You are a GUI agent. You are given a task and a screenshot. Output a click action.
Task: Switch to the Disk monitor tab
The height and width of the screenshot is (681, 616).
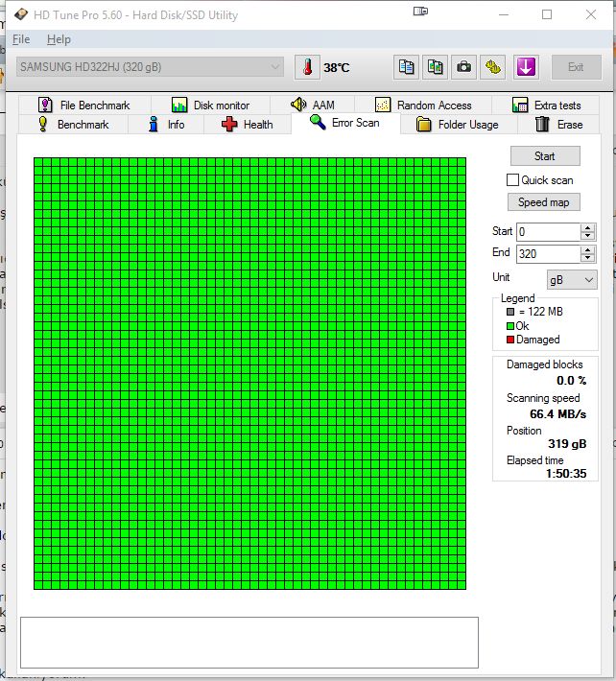pos(211,106)
